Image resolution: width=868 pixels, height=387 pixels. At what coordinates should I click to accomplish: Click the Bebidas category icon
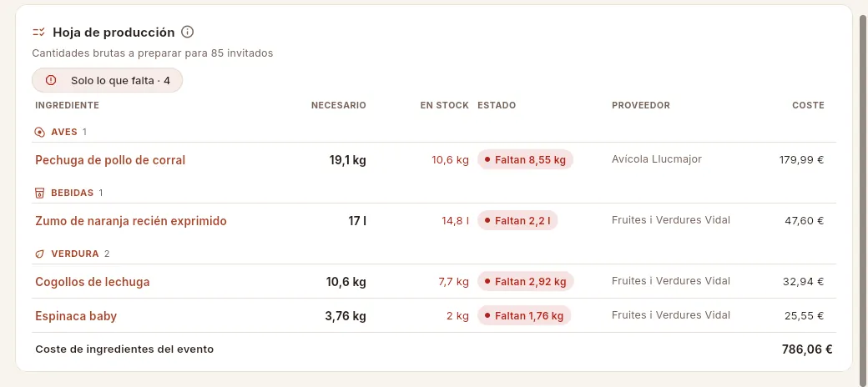tap(39, 193)
